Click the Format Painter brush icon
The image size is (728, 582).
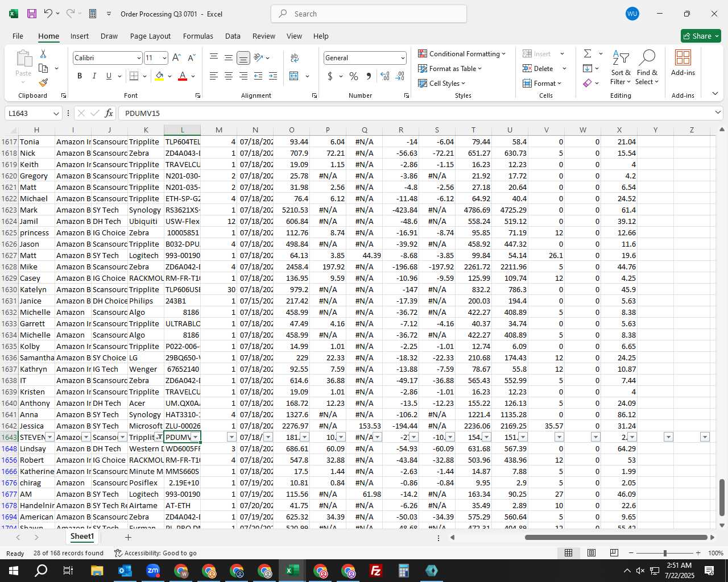click(x=43, y=82)
